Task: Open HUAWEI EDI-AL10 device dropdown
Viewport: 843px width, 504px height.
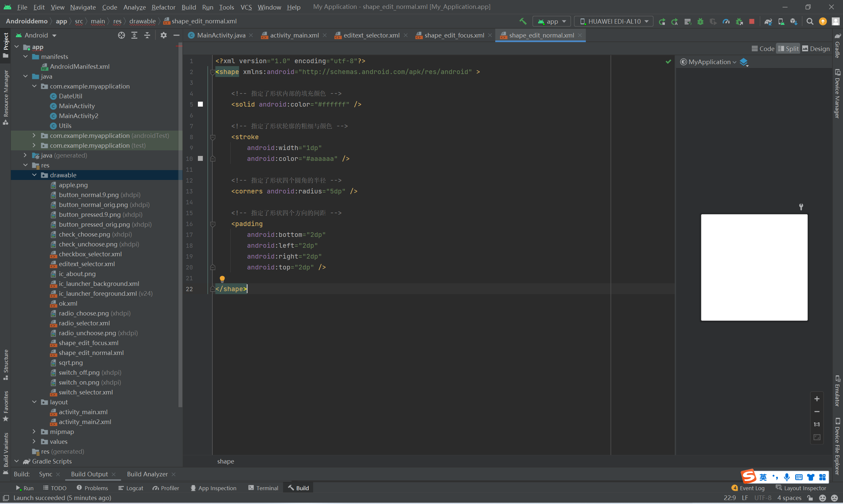Action: [613, 21]
